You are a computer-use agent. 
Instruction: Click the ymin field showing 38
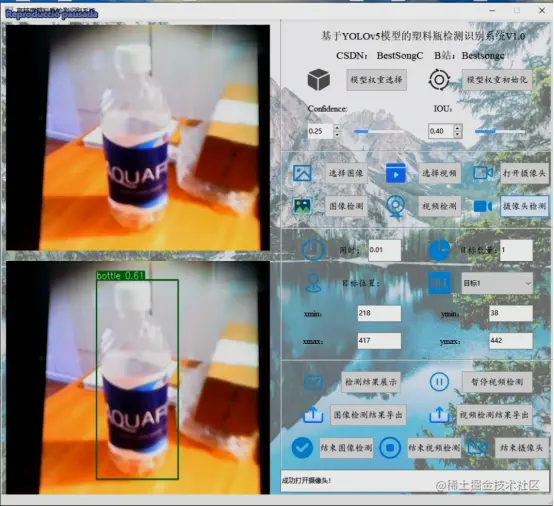tap(511, 313)
